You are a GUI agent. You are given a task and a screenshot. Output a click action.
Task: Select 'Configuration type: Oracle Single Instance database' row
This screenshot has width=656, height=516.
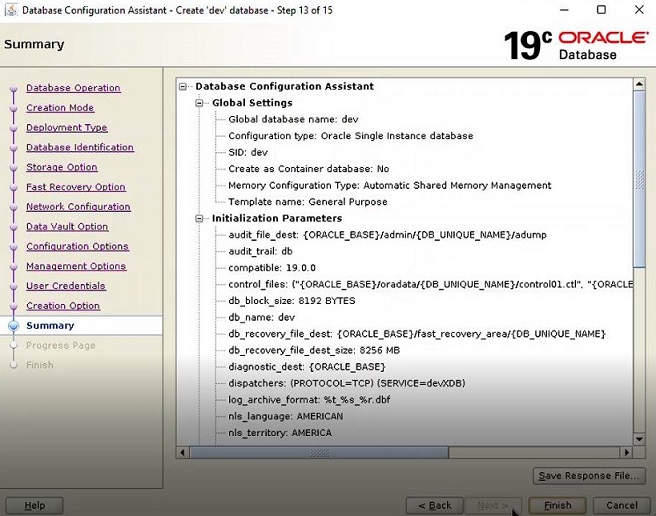coord(351,136)
